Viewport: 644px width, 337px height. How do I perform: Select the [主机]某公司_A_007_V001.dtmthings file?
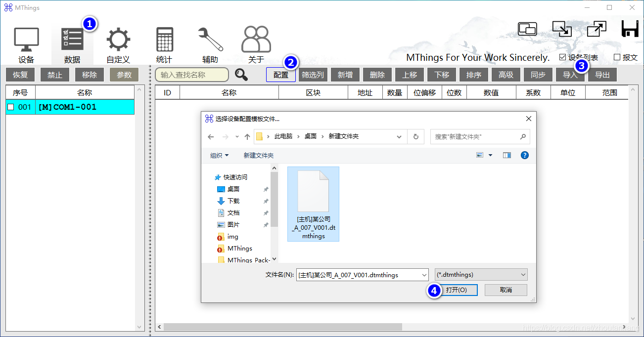313,204
